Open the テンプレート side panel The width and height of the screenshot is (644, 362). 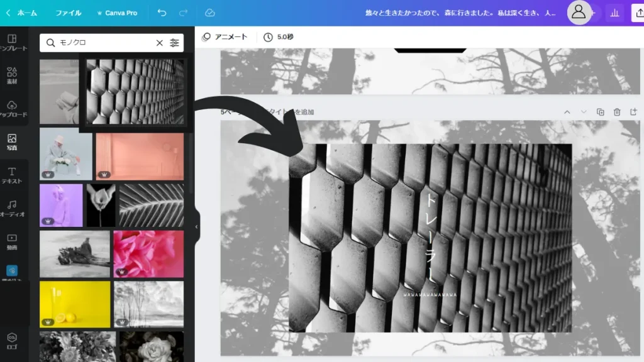(13, 42)
